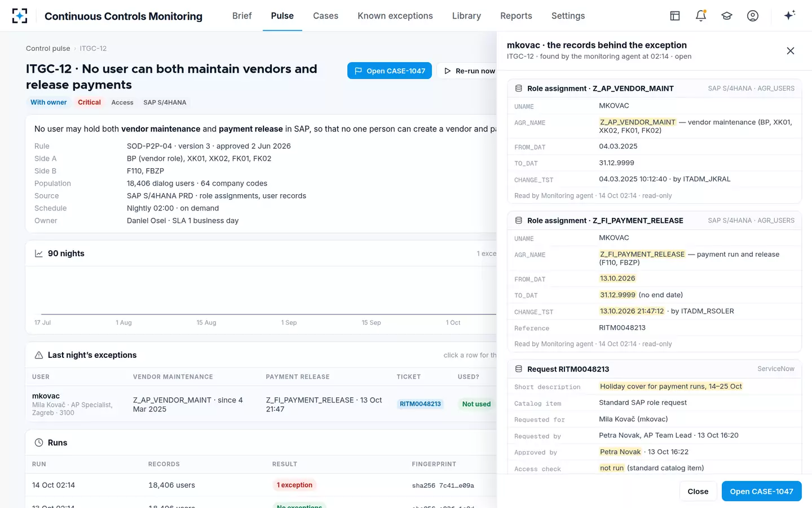
Task: Click the Holiday cover for payment runs description
Action: click(x=671, y=387)
